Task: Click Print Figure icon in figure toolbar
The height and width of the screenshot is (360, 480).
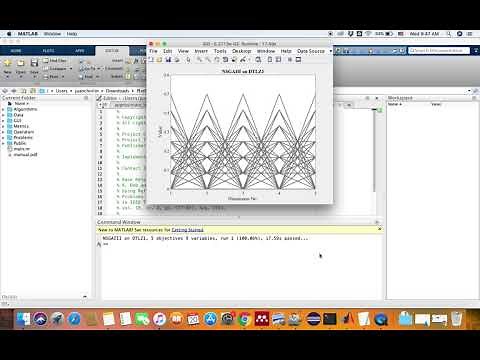Action: click(177, 60)
